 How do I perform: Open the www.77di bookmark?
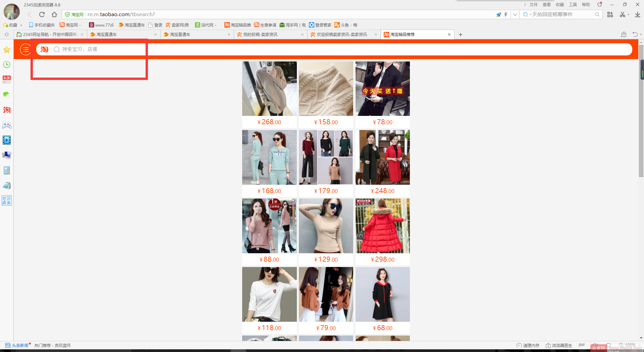coord(101,25)
